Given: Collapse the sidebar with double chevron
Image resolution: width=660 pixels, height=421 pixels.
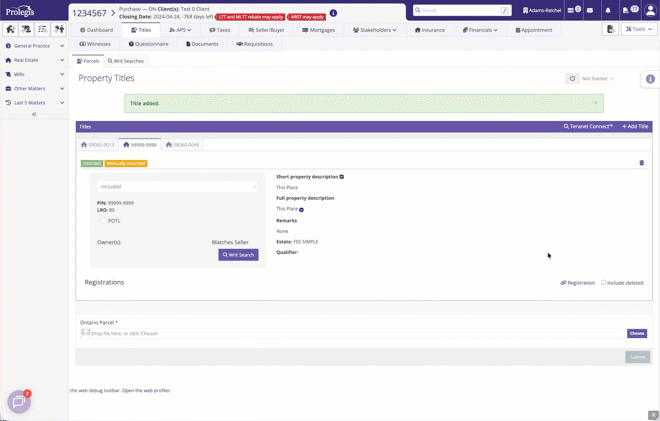Looking at the screenshot, I should 34,114.
